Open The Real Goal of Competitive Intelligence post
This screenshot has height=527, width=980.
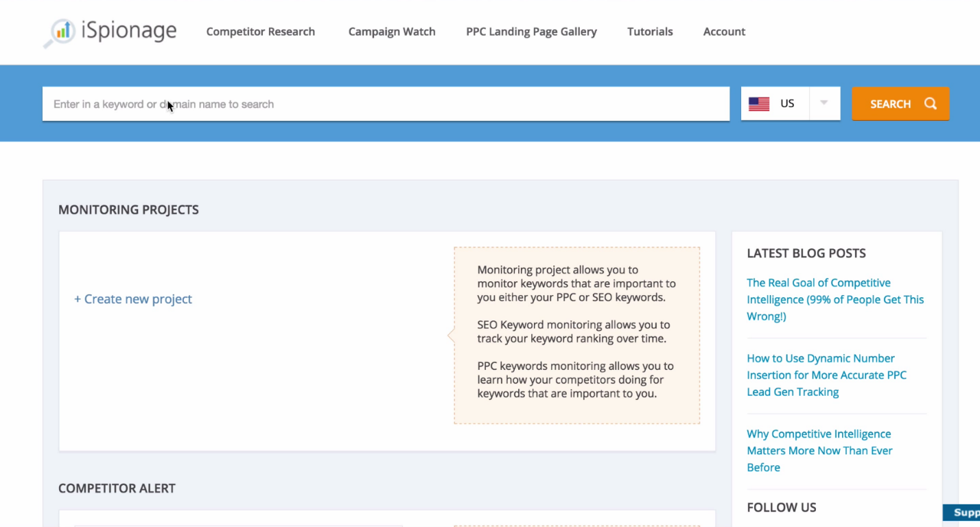pyautogui.click(x=835, y=299)
